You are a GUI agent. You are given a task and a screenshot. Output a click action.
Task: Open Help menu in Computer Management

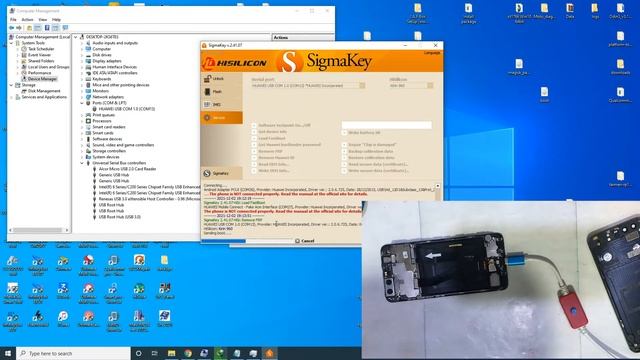coord(56,20)
